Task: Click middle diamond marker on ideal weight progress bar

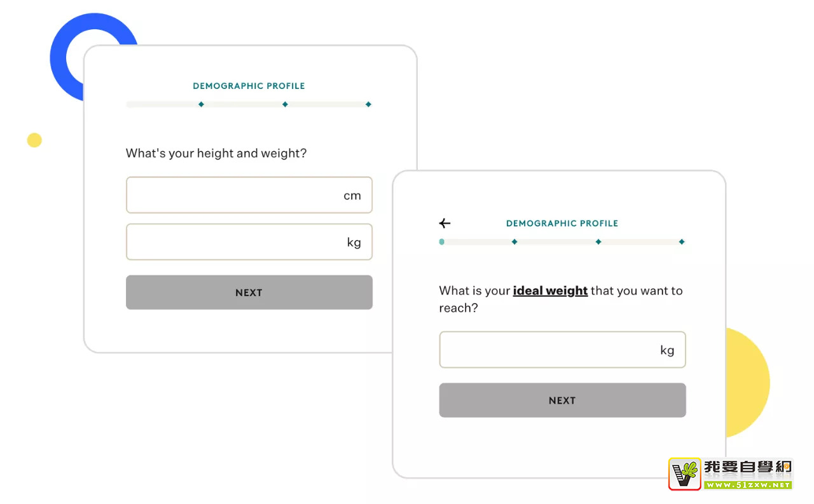Action: [x=598, y=242]
